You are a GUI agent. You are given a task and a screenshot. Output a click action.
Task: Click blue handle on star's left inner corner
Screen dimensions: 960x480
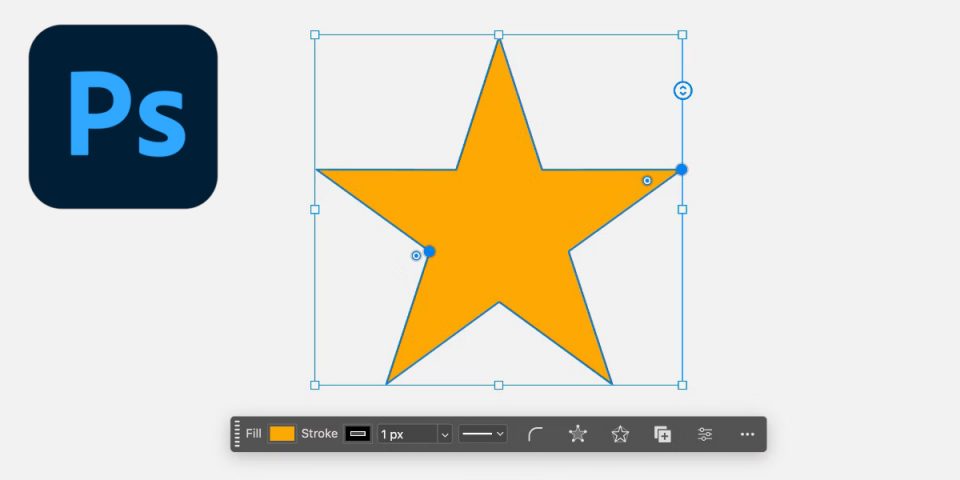(x=429, y=251)
